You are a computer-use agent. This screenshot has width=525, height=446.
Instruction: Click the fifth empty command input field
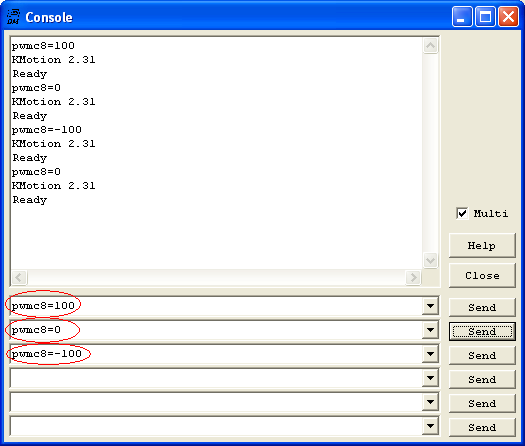tap(216, 402)
